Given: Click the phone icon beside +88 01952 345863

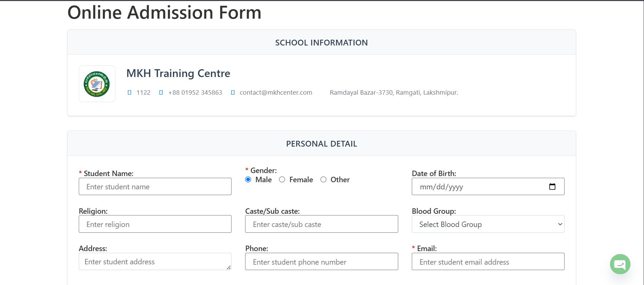Looking at the screenshot, I should click(x=161, y=93).
